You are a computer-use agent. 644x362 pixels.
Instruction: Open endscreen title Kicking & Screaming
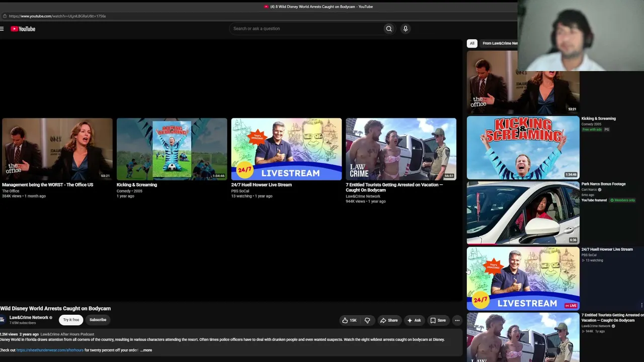click(137, 185)
